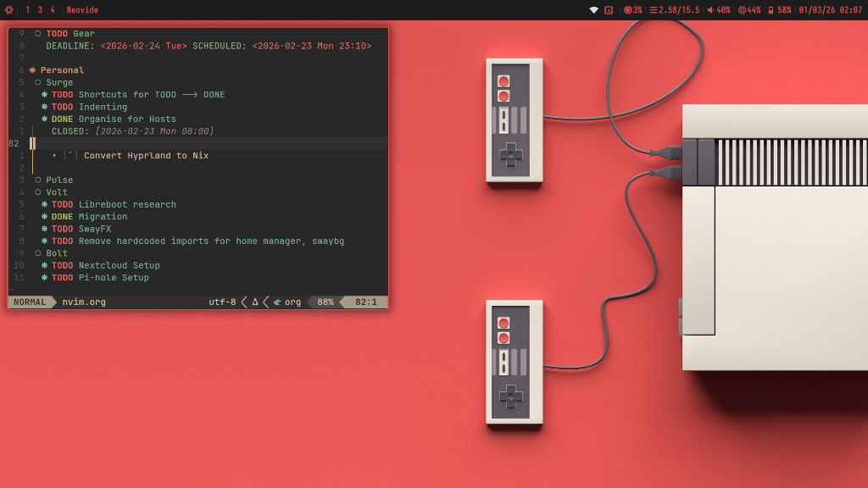
Task: Click the memory usage indicator 2.58/15.5
Action: tap(675, 10)
